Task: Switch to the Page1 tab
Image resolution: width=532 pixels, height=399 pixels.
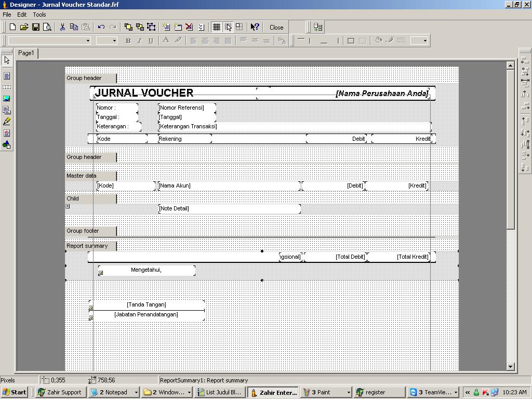Action: point(26,53)
